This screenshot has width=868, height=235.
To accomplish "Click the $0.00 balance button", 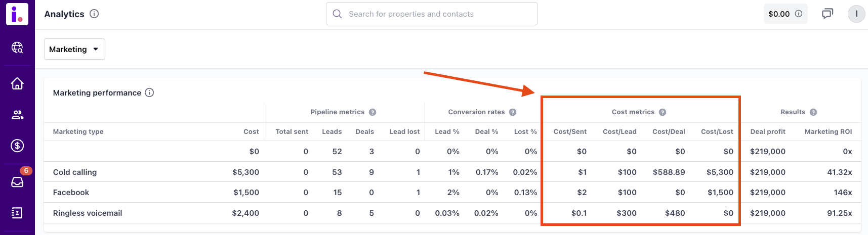I will pos(785,14).
